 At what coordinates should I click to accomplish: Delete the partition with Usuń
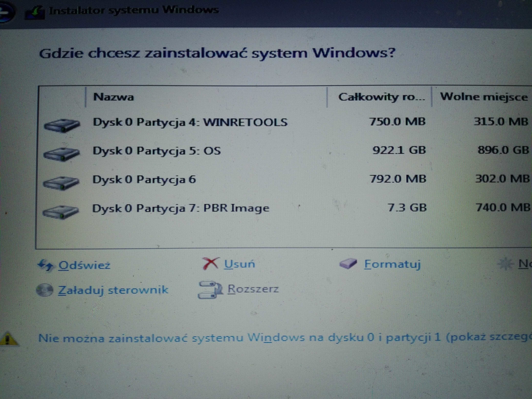[240, 264]
